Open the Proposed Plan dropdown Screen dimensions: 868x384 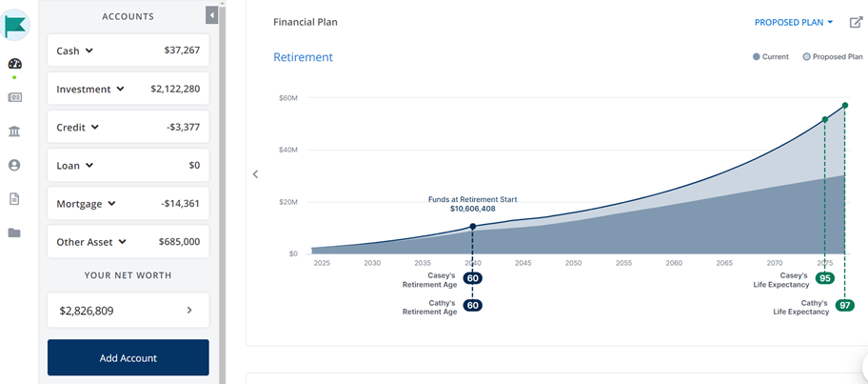794,22
